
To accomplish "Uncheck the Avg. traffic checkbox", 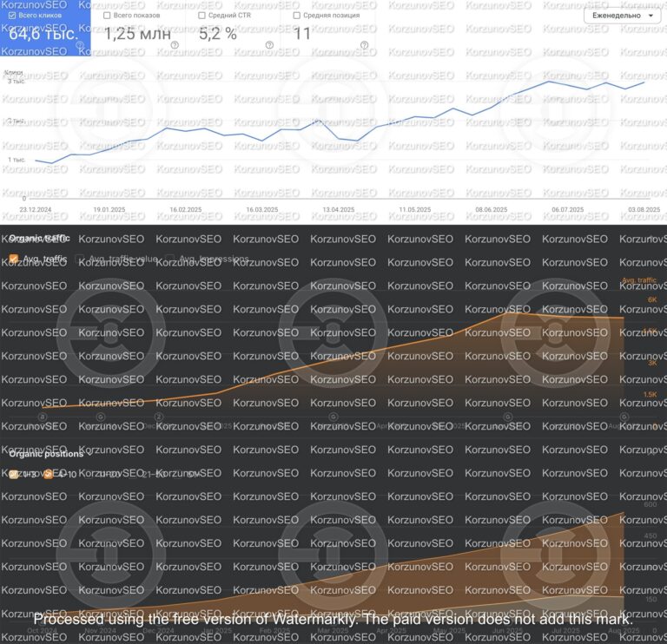I will pyautogui.click(x=14, y=259).
